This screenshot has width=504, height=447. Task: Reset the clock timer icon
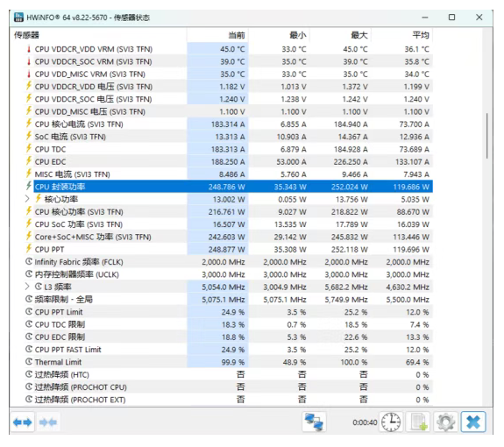point(391,422)
